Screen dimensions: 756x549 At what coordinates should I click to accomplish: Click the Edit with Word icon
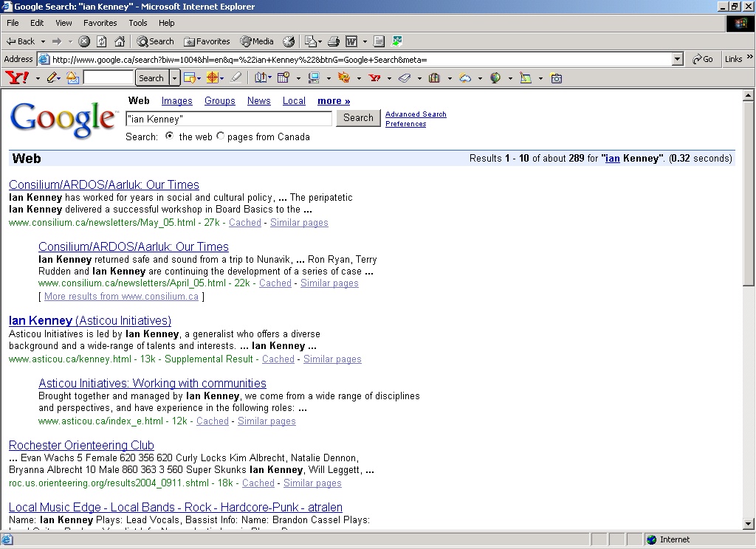pyautogui.click(x=351, y=41)
